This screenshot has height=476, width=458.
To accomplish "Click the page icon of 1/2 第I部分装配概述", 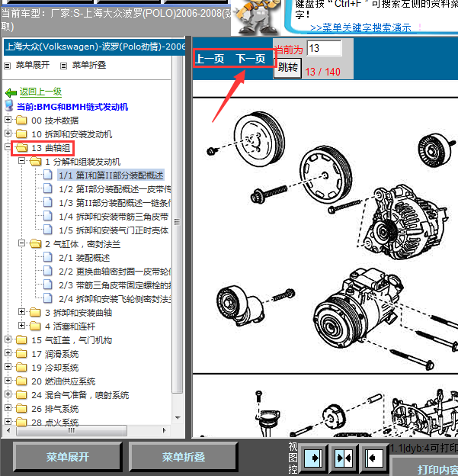I will (47, 188).
